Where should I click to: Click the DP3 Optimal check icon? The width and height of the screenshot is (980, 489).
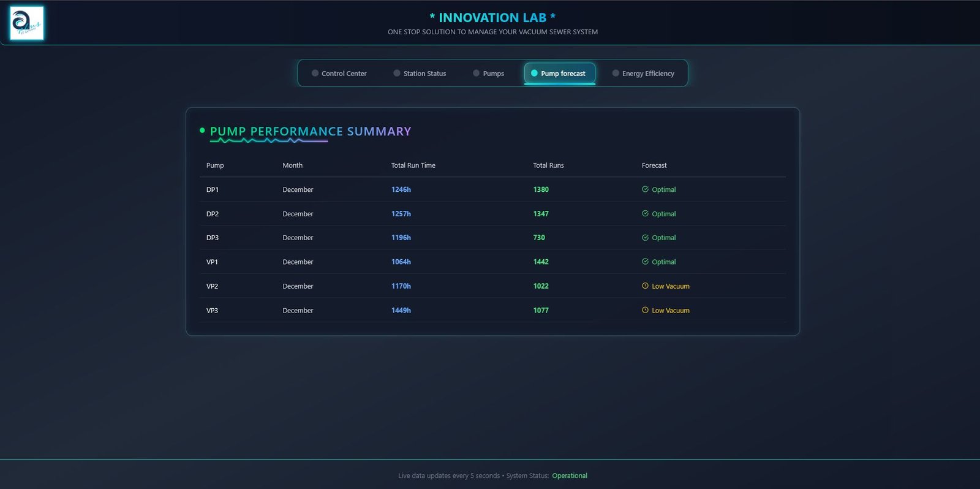(x=645, y=237)
